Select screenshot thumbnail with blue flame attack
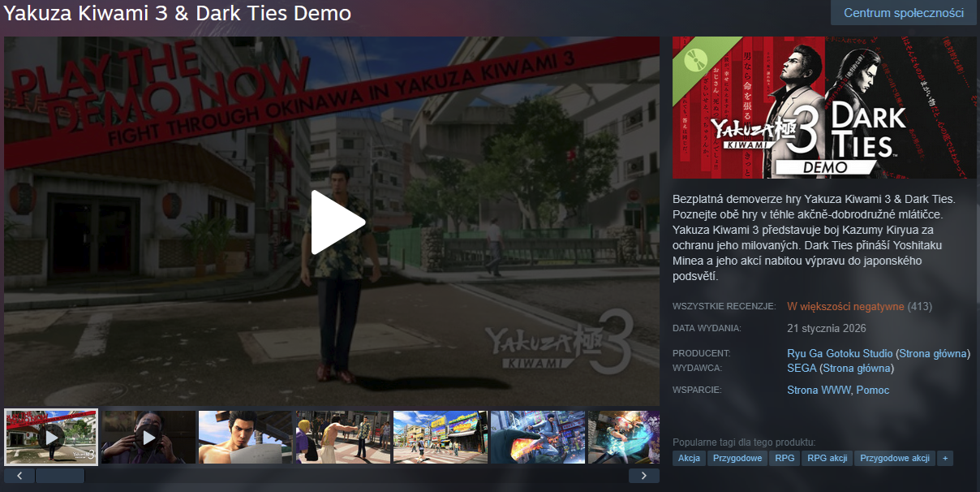980x492 pixels. pos(538,437)
